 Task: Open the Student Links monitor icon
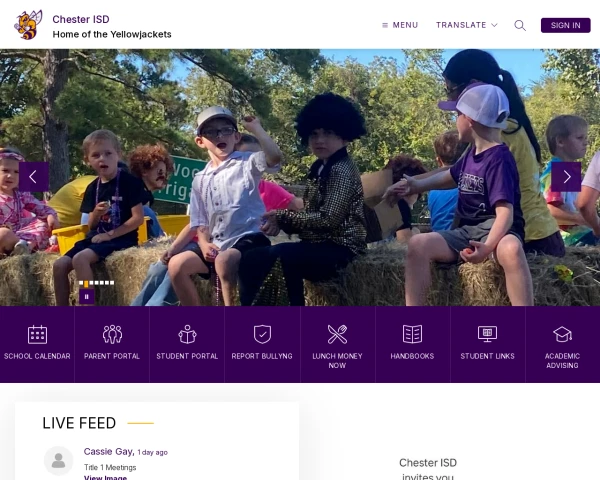tap(487, 334)
